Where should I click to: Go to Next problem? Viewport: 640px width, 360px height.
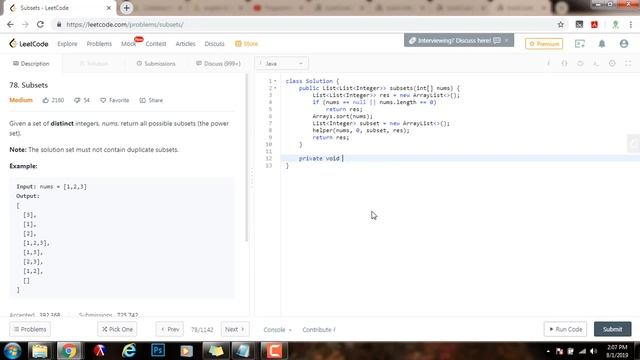(x=235, y=329)
